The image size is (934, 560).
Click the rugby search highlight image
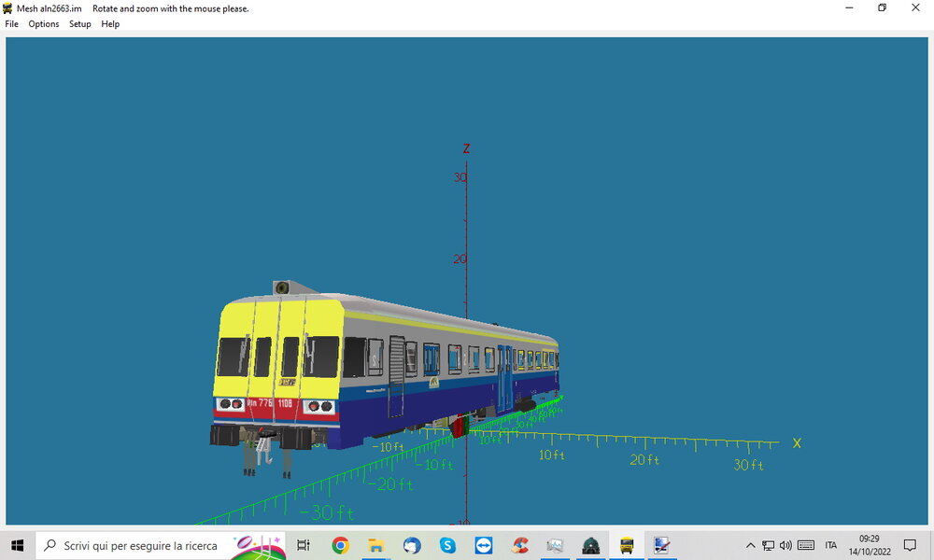(x=259, y=547)
